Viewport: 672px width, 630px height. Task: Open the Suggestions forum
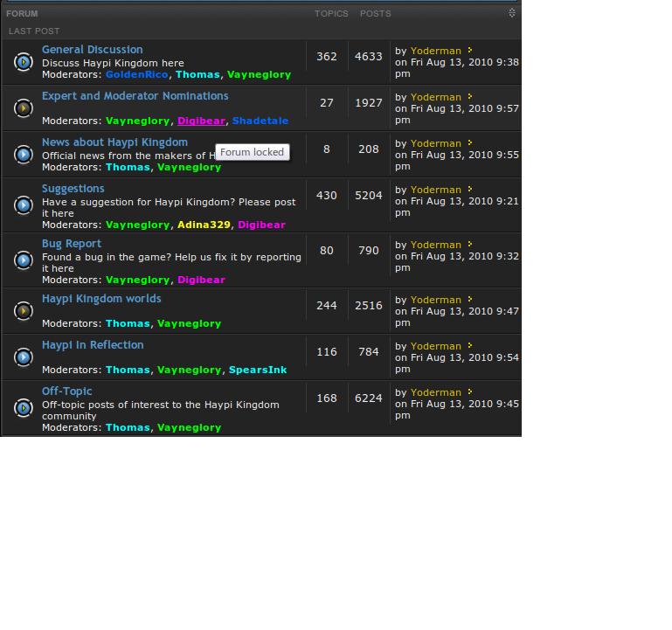[x=73, y=189]
